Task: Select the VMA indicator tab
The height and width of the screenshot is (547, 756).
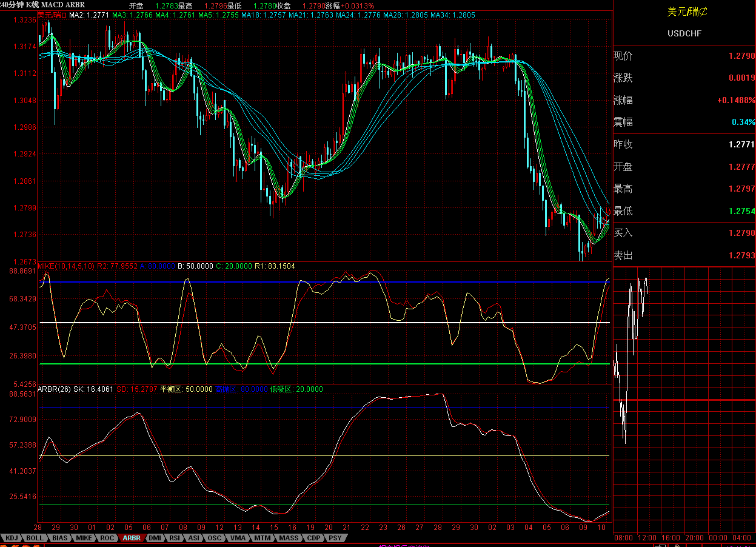Action: pyautogui.click(x=238, y=538)
